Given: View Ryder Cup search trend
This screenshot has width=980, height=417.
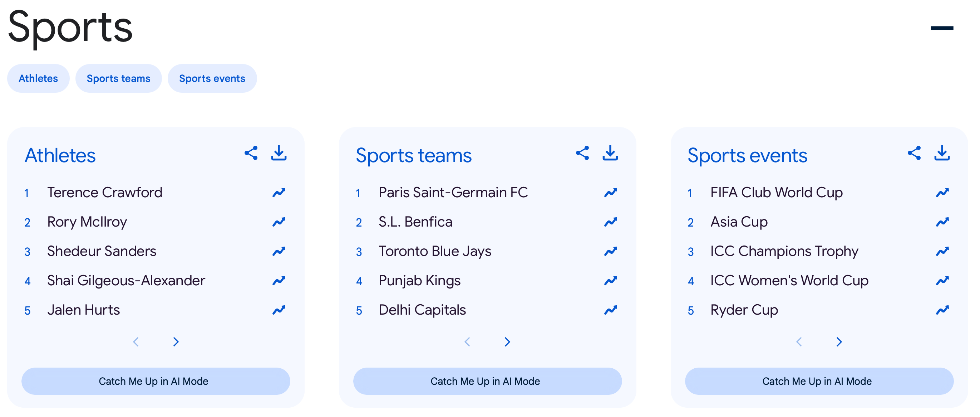Looking at the screenshot, I should (x=942, y=310).
